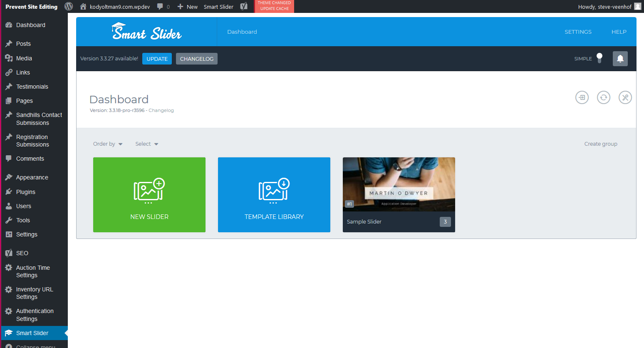Click the tools wrench circle icon

tap(625, 97)
